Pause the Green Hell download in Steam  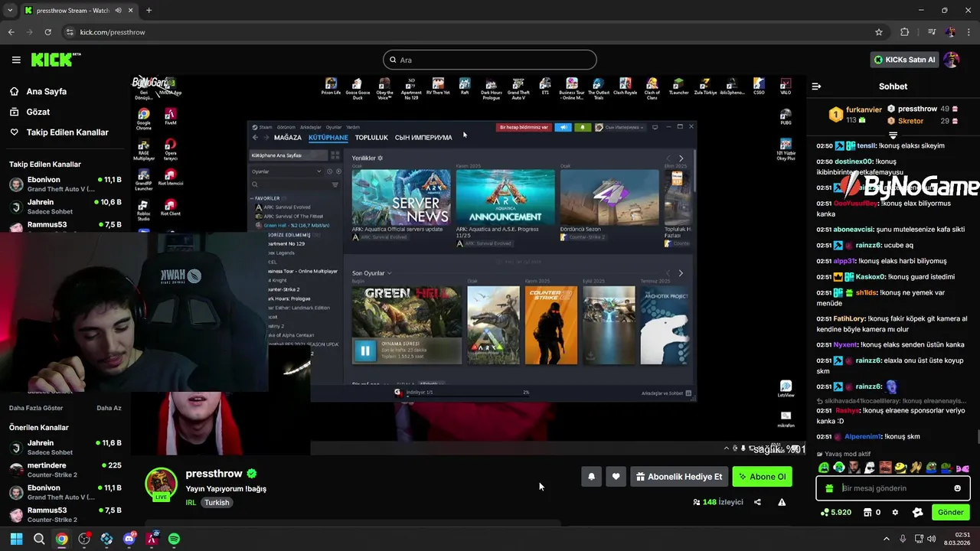coord(364,351)
